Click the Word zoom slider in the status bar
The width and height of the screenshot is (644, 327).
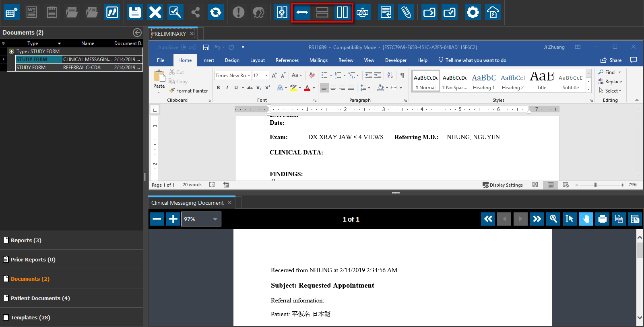tap(595, 185)
